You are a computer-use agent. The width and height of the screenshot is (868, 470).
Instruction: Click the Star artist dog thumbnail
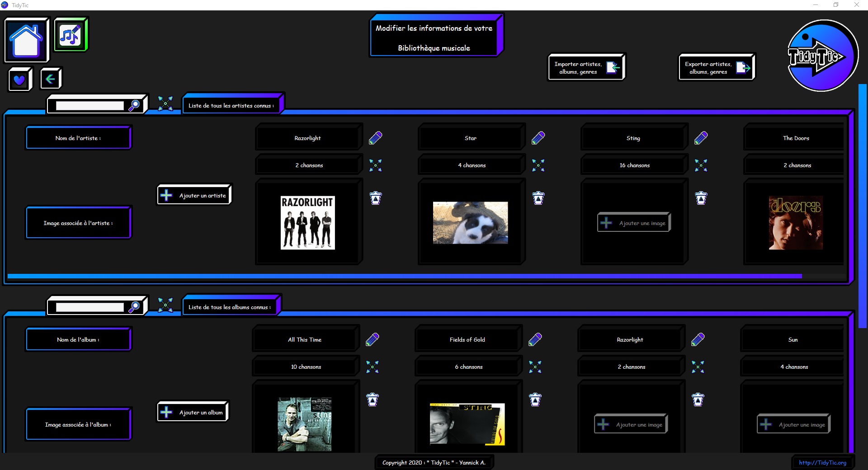coord(470,223)
